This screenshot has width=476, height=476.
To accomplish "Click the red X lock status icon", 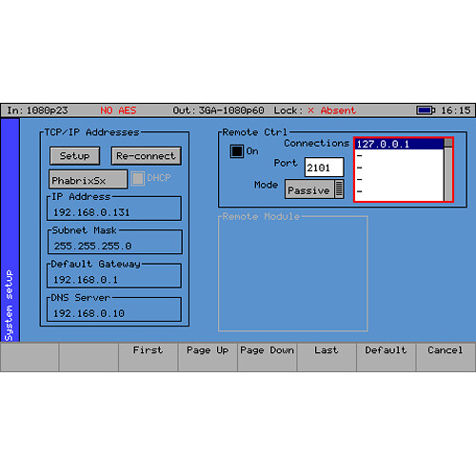I will tap(310, 110).
